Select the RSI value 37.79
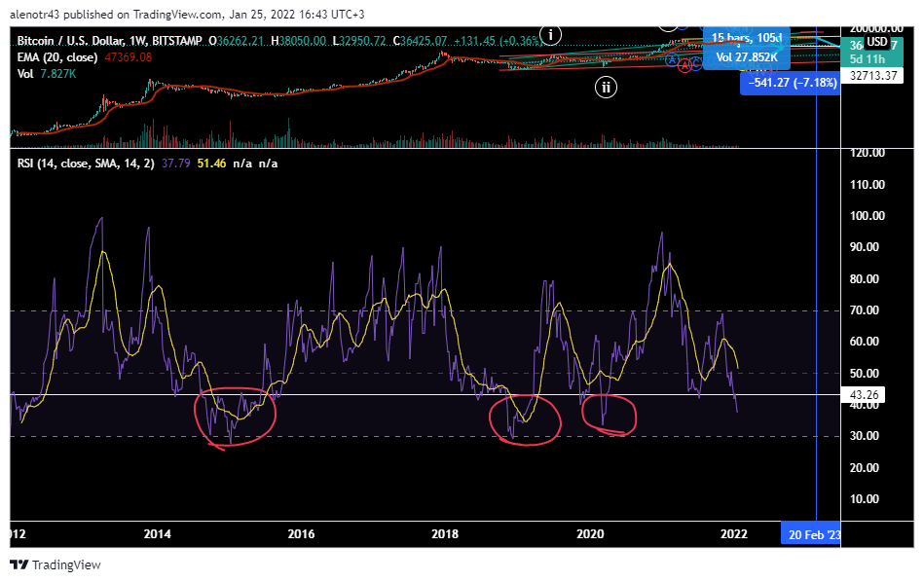This screenshot has height=582, width=924. pos(175,164)
